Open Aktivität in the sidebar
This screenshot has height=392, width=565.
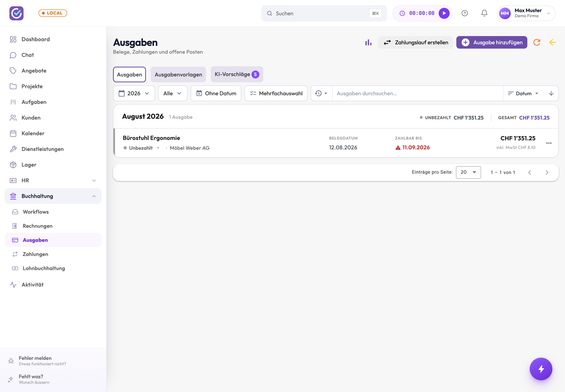click(x=53, y=285)
